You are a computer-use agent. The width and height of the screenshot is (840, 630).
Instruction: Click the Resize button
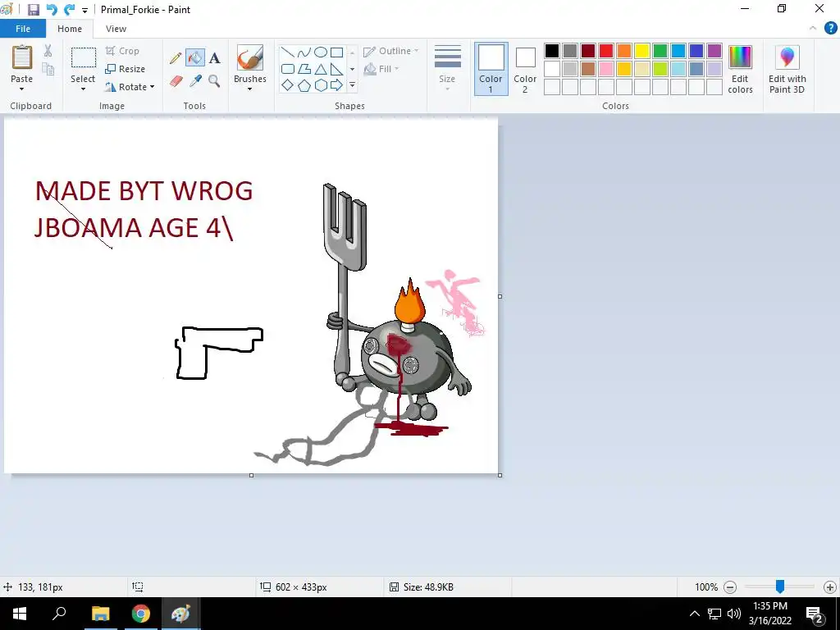[126, 69]
